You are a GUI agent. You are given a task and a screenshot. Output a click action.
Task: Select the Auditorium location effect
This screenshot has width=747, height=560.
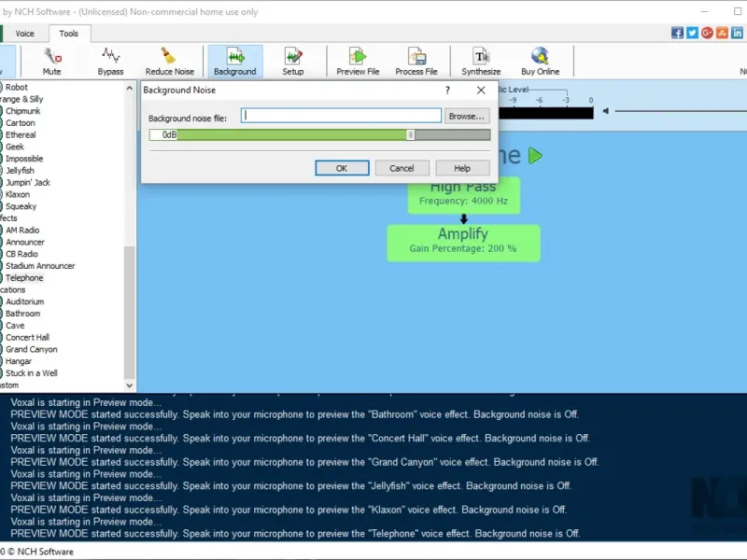25,301
